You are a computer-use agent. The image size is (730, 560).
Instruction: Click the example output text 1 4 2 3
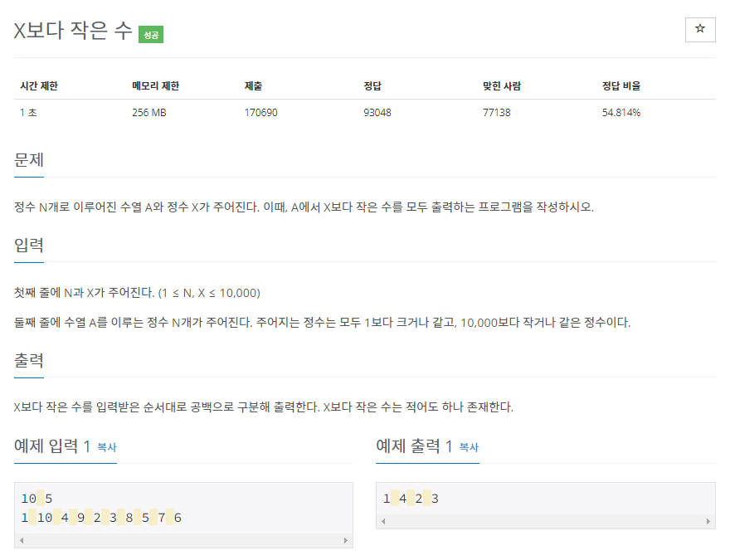[411, 499]
